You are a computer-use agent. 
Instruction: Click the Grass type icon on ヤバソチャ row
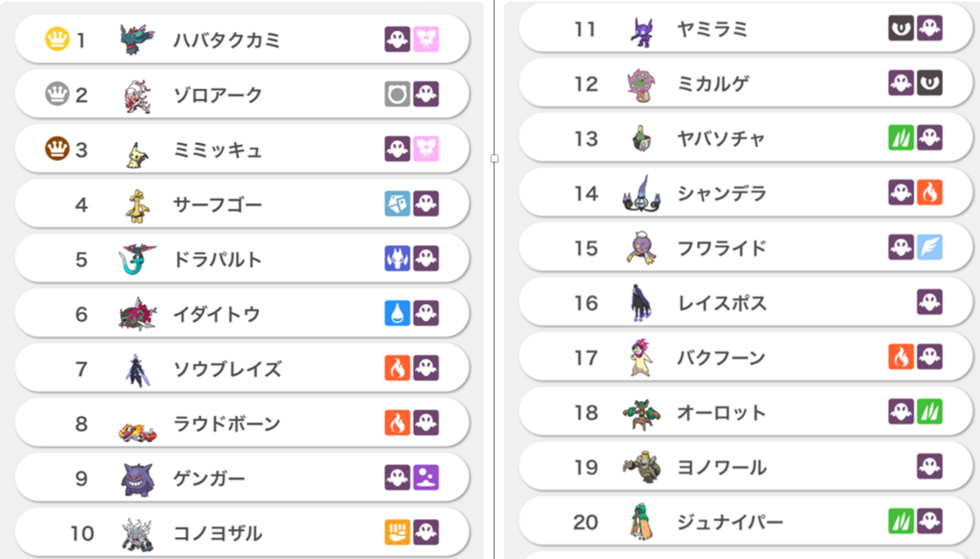coord(902,138)
